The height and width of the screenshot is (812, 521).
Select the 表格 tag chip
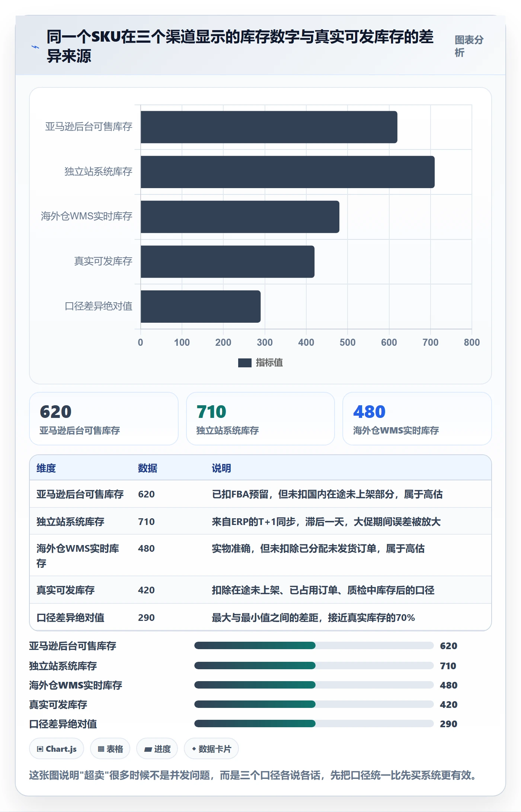click(x=110, y=749)
